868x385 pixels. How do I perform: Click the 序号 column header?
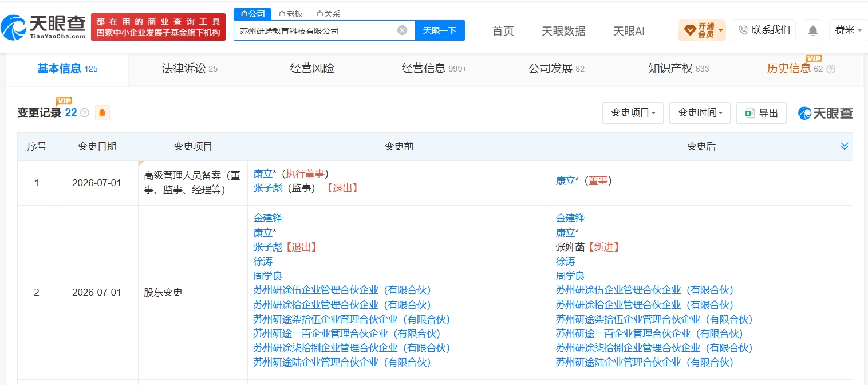pos(37,146)
